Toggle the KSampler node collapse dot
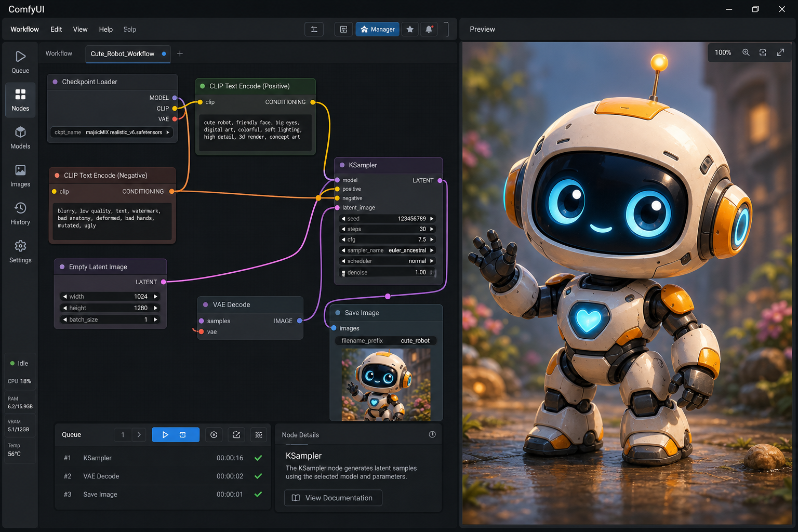The width and height of the screenshot is (798, 532). [342, 165]
